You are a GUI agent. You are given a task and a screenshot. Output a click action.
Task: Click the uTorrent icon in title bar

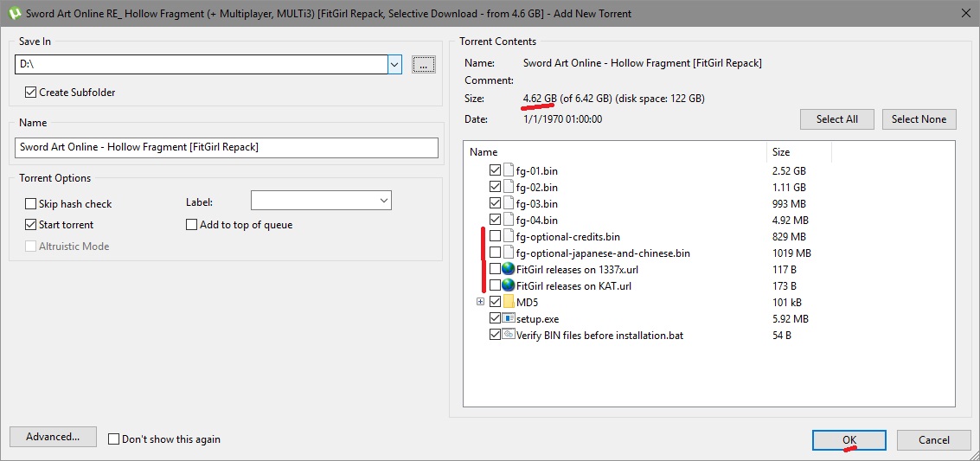point(14,14)
